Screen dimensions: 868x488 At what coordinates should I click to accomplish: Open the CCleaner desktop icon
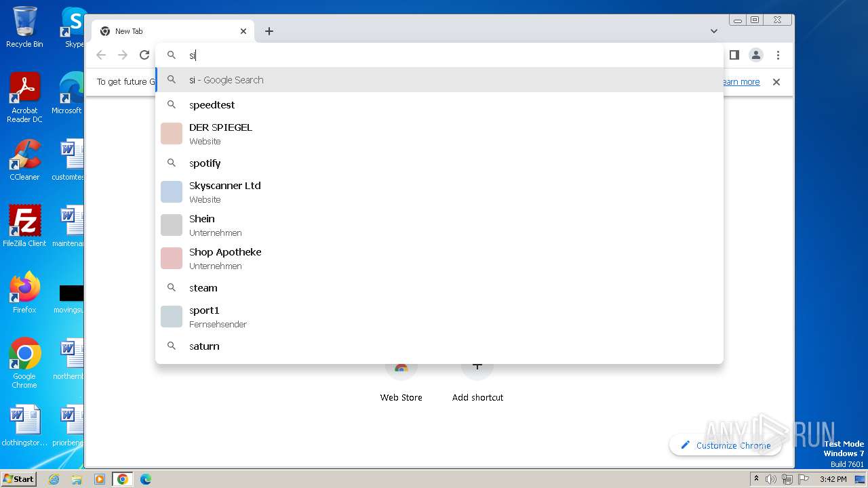tap(24, 160)
